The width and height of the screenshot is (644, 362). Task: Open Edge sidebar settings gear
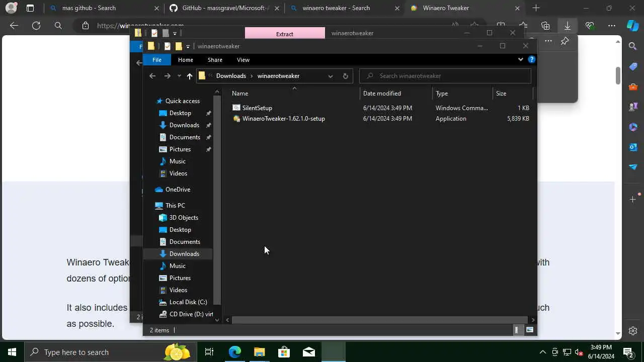633,331
